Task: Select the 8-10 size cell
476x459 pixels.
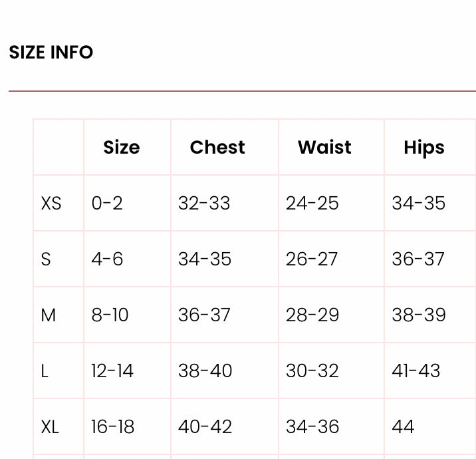Action: [x=110, y=315]
